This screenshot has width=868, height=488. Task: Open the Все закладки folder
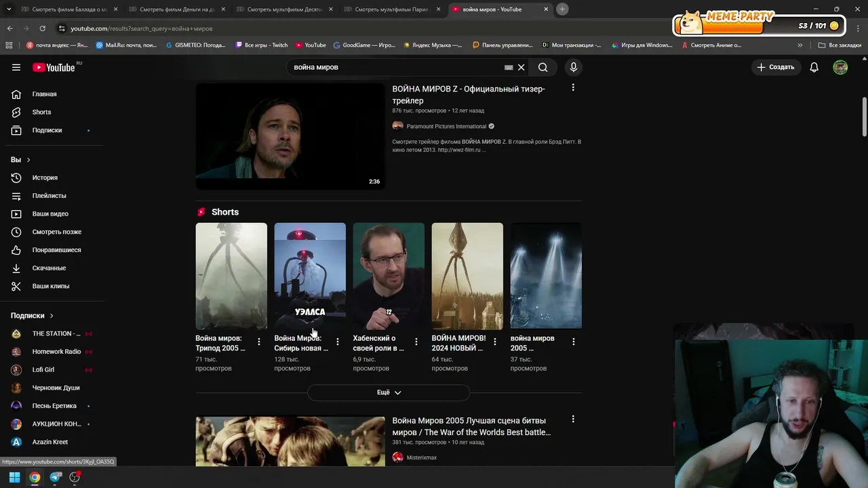pos(840,45)
